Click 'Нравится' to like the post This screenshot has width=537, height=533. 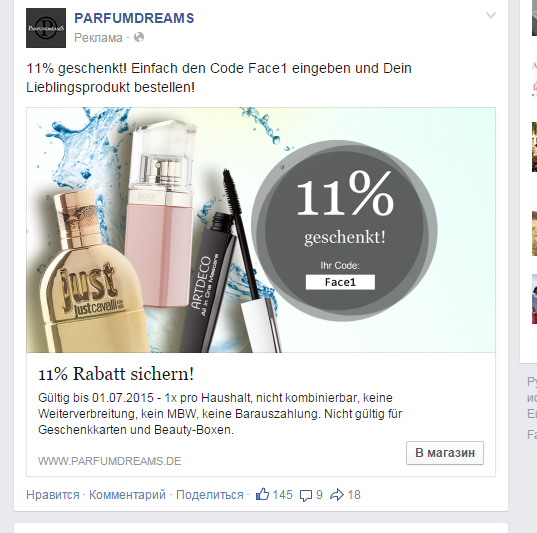click(53, 495)
